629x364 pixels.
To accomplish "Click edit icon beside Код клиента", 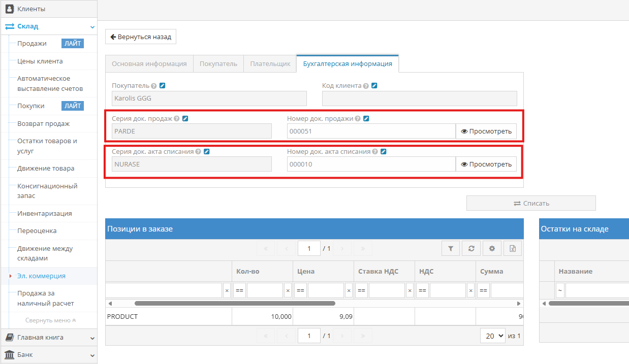I will 374,86.
